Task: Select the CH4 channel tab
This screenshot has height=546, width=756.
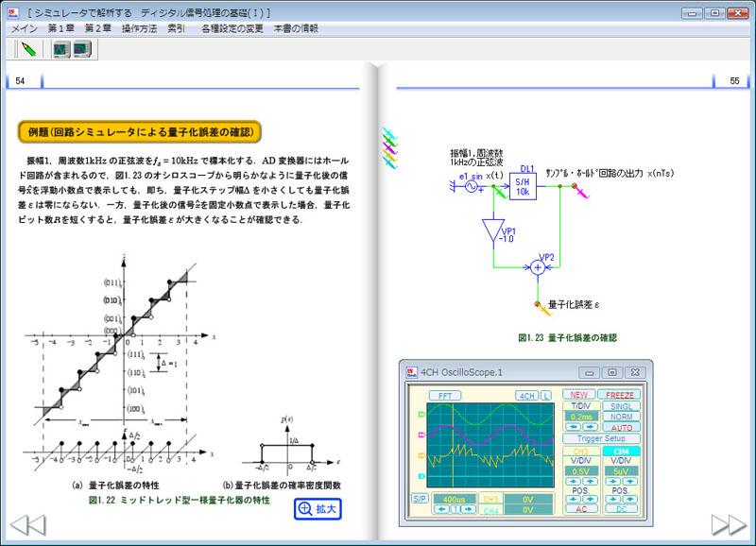Action: [621, 452]
